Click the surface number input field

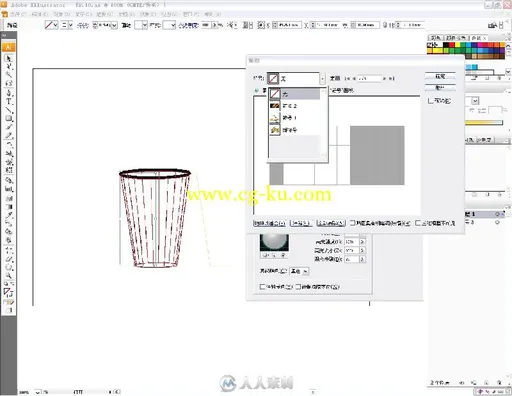pos(369,79)
